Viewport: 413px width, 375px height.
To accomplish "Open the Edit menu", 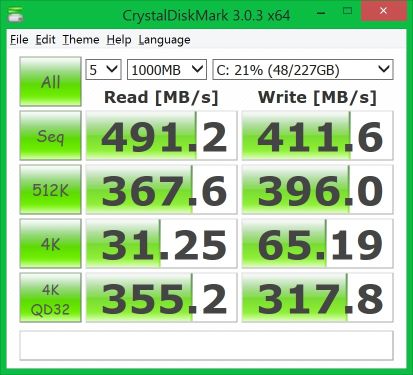I will pos(45,40).
